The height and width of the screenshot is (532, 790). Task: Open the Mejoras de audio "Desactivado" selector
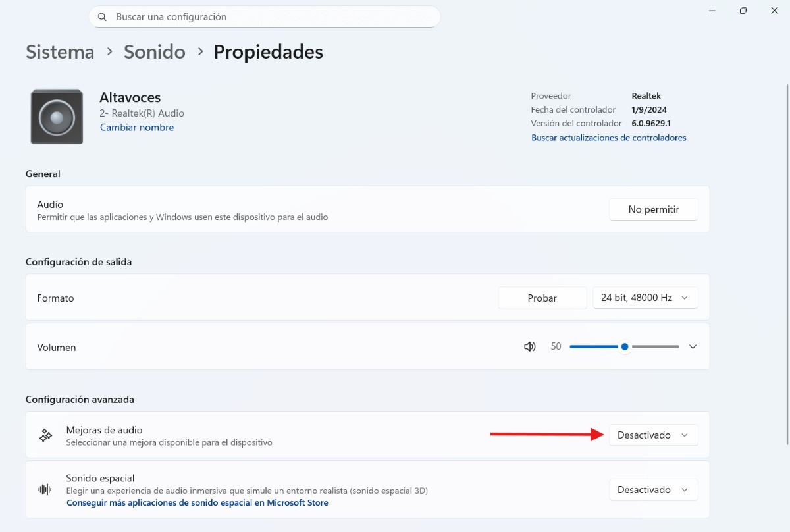click(653, 435)
